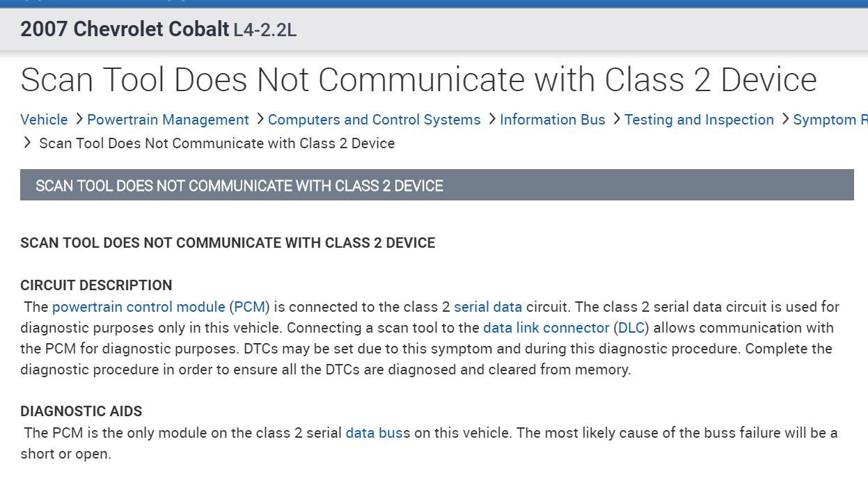
Task: Open the serial data hyperlink
Action: [x=488, y=307]
